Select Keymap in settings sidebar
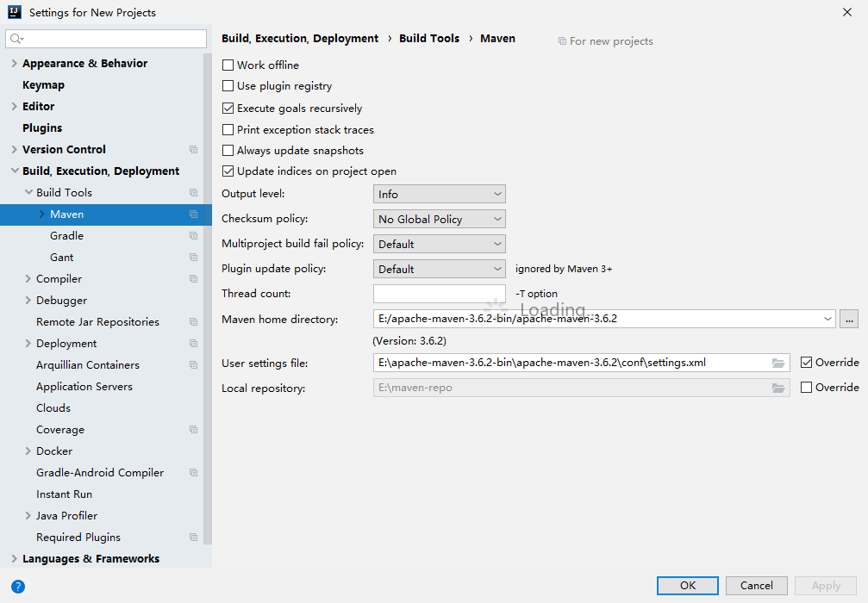This screenshot has height=603, width=868. point(43,85)
